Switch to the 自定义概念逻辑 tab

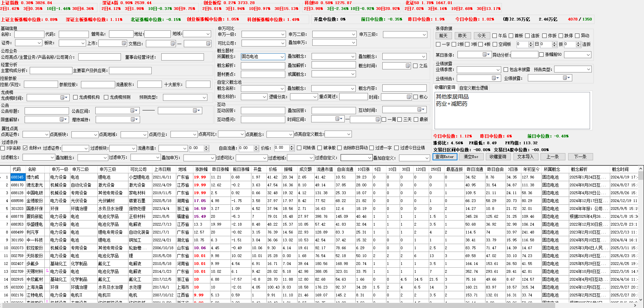(x=474, y=88)
